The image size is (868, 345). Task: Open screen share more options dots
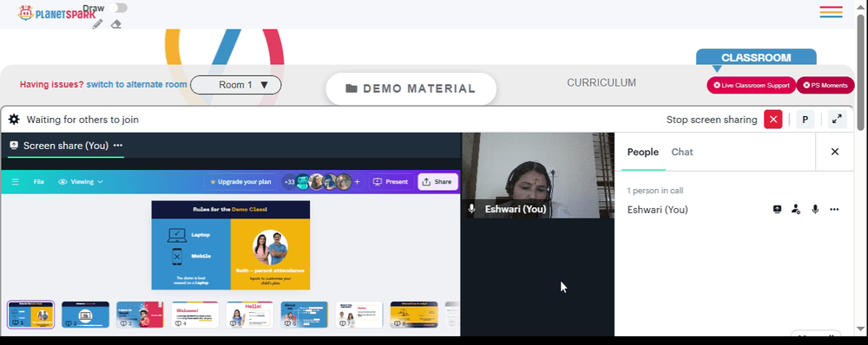point(118,146)
